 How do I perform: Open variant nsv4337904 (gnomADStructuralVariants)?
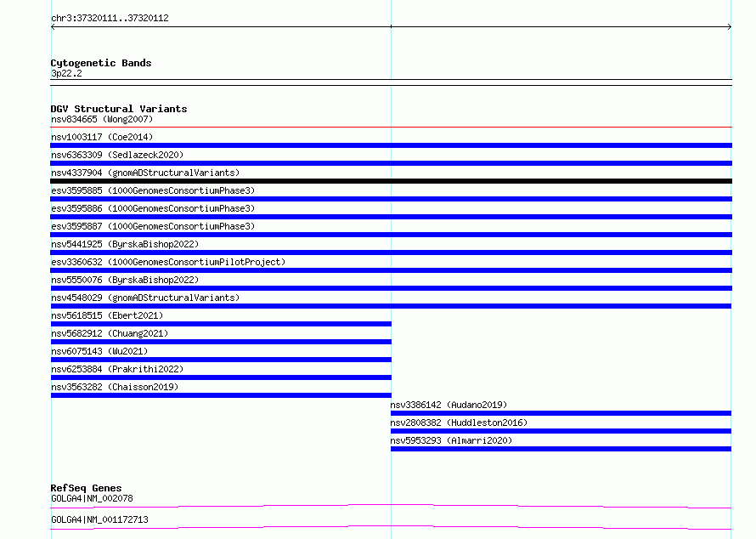pos(145,173)
